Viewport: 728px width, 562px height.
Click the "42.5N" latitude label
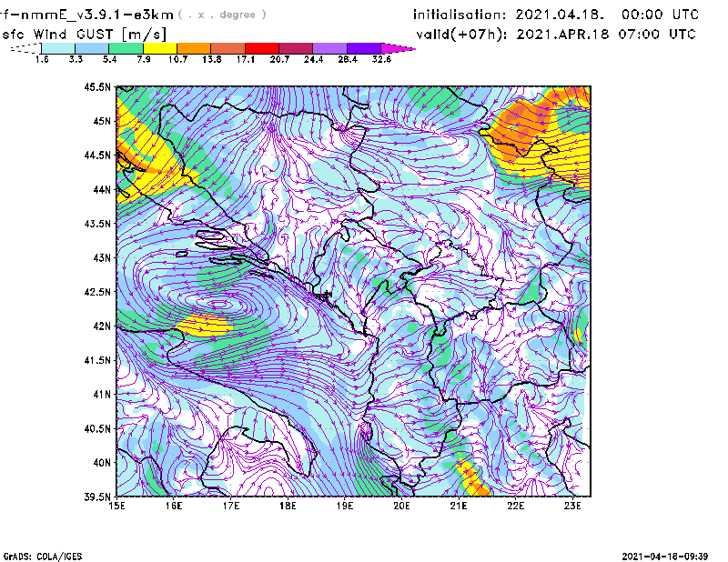(97, 292)
